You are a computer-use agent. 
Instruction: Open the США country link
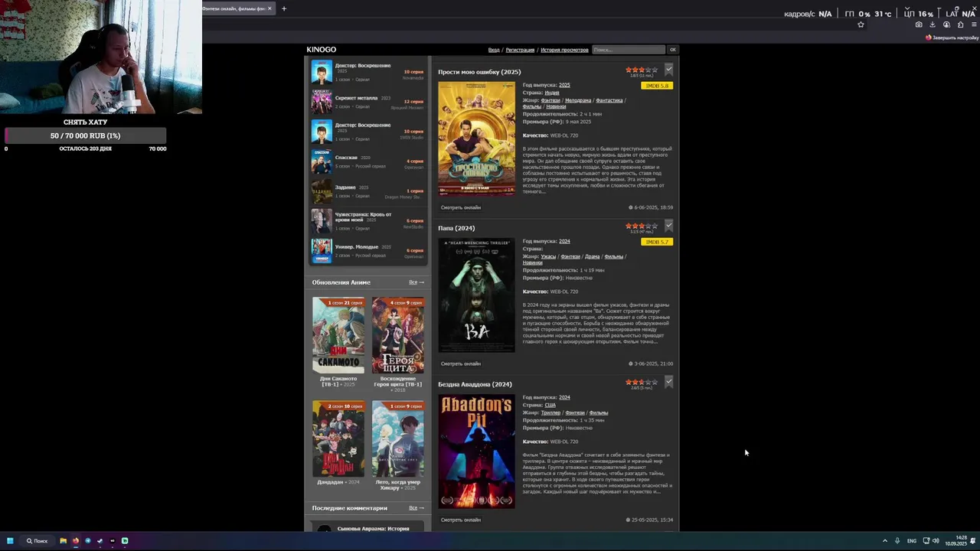(550, 405)
